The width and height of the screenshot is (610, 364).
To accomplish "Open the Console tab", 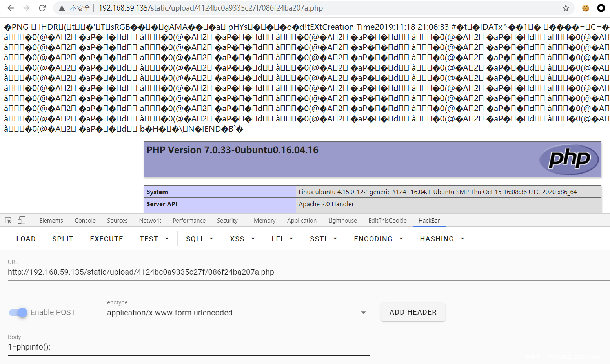I will (85, 221).
